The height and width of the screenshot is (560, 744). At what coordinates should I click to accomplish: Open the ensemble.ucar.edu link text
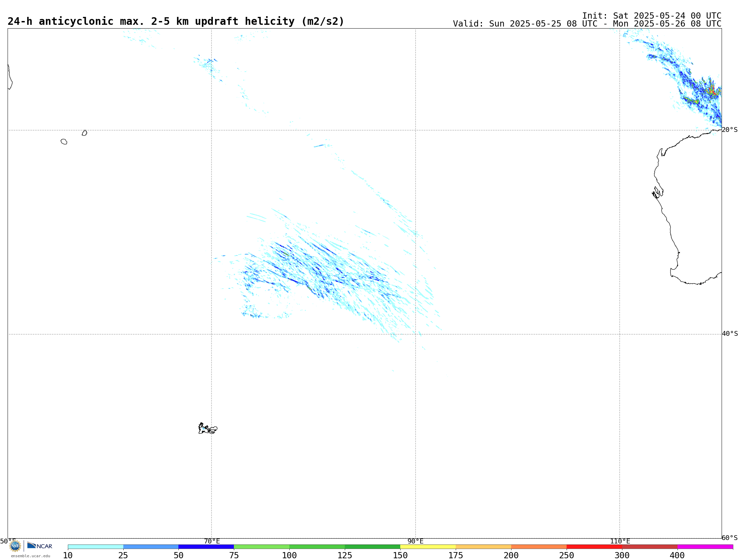[x=30, y=556]
